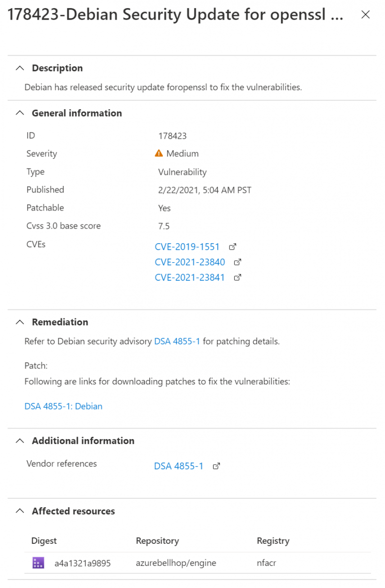Click the container image icon beside digest a4a1321a9895
The width and height of the screenshot is (385, 588).
[38, 562]
